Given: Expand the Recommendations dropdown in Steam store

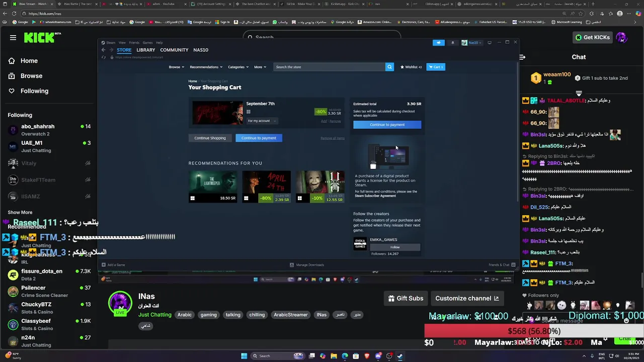Looking at the screenshot, I should click(206, 67).
